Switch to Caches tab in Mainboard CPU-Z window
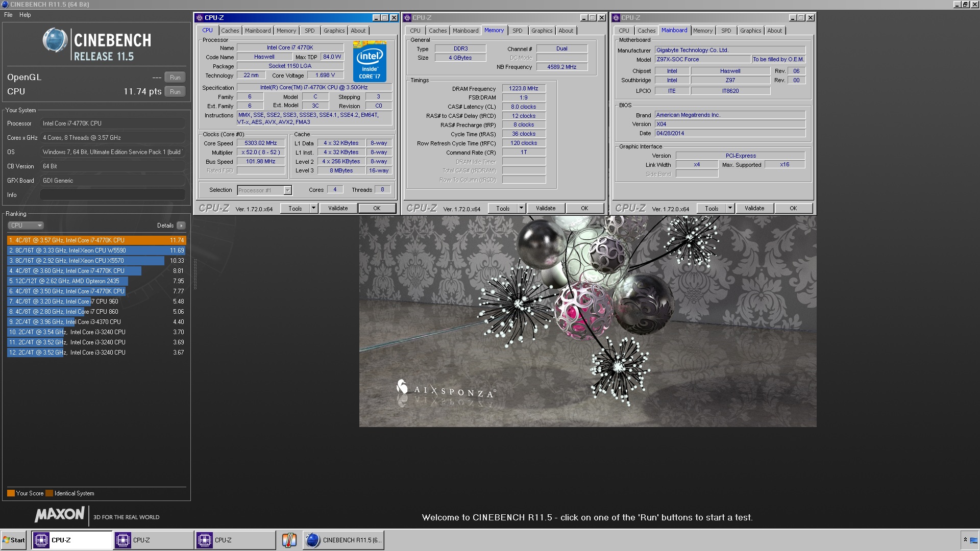This screenshot has height=551, width=980. (646, 31)
